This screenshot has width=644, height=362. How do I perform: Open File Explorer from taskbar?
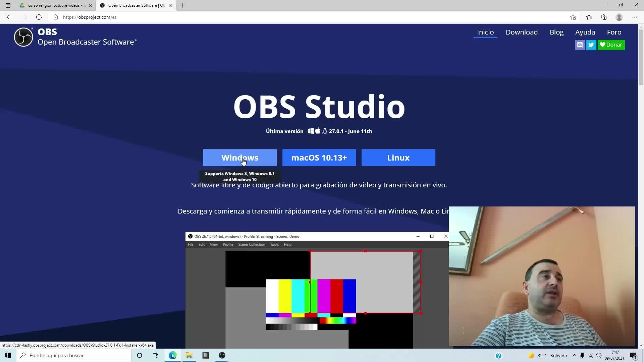point(189,355)
